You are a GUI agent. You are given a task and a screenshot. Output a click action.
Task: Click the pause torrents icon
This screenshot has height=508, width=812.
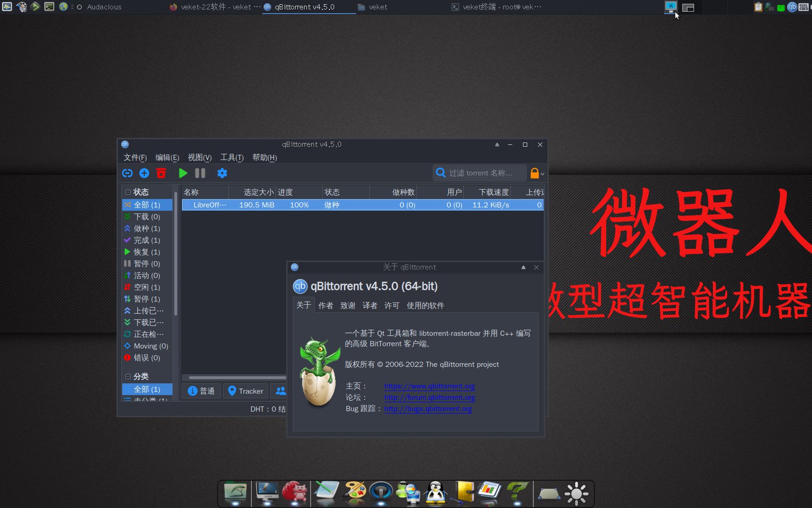[x=200, y=173]
